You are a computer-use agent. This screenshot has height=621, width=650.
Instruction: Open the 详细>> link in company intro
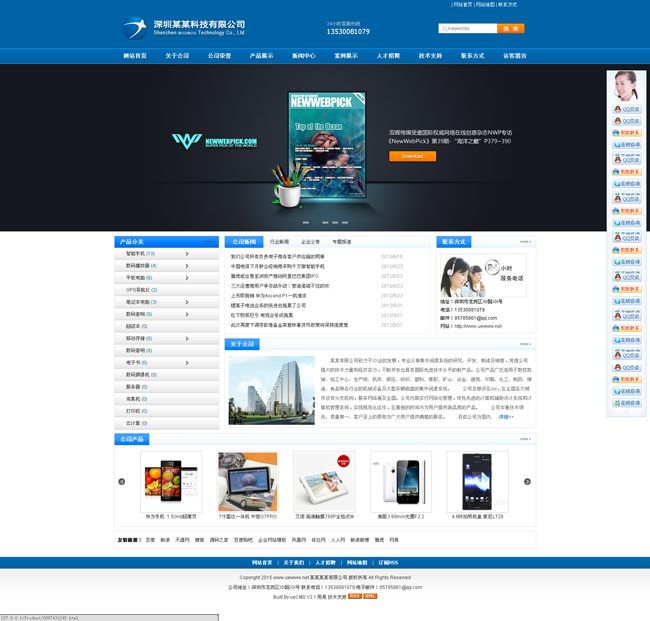tap(506, 417)
